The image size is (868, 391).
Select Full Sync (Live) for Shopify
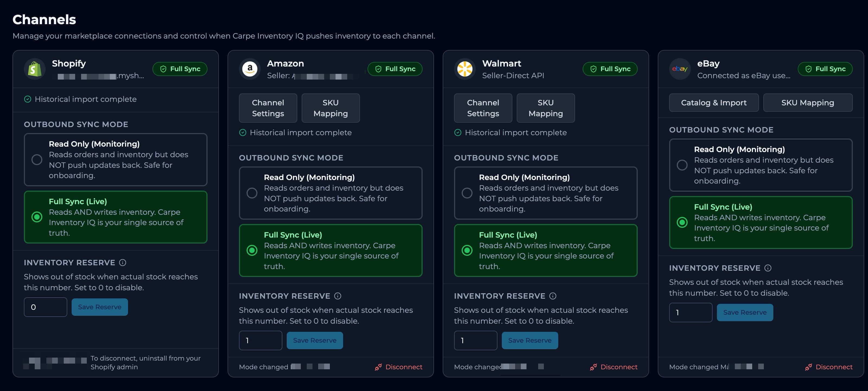pyautogui.click(x=116, y=217)
